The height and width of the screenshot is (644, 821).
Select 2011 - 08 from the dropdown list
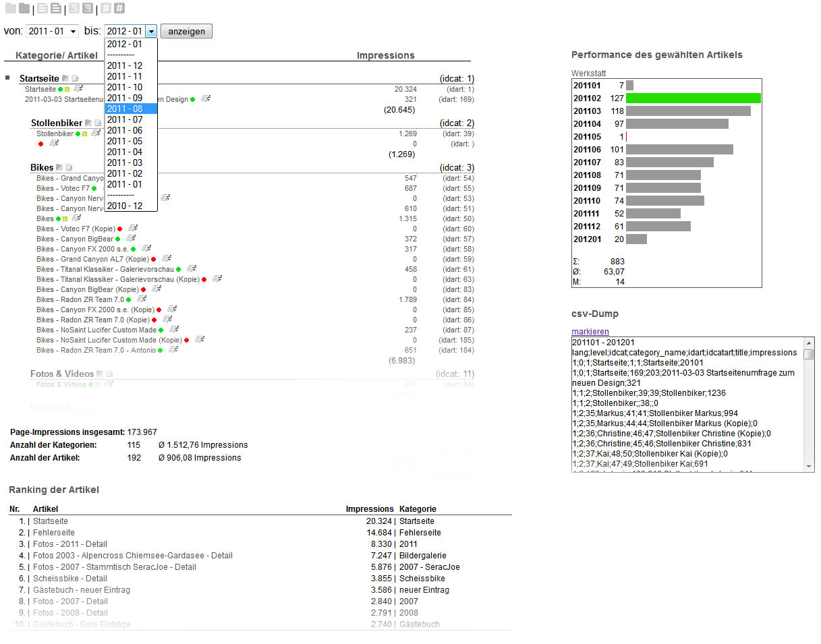tap(131, 109)
